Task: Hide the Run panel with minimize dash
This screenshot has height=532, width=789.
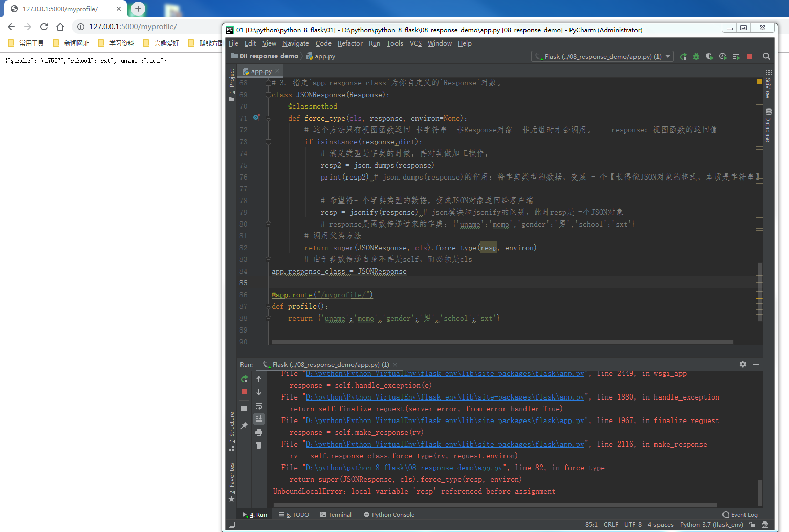Action: 756,364
